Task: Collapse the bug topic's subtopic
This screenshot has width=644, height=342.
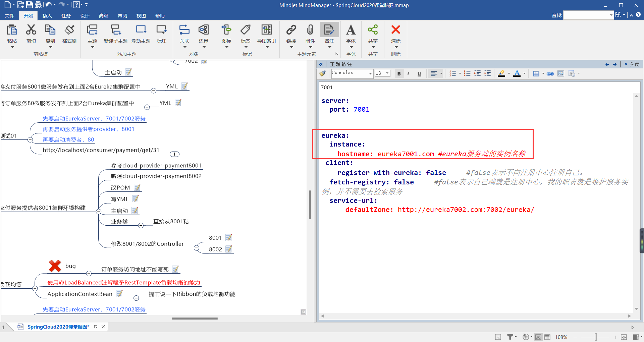Action: [89, 273]
